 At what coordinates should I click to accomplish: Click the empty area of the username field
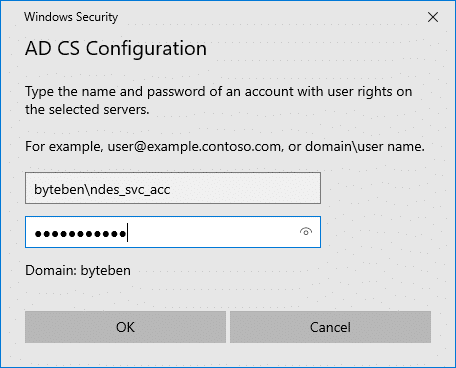click(x=245, y=188)
